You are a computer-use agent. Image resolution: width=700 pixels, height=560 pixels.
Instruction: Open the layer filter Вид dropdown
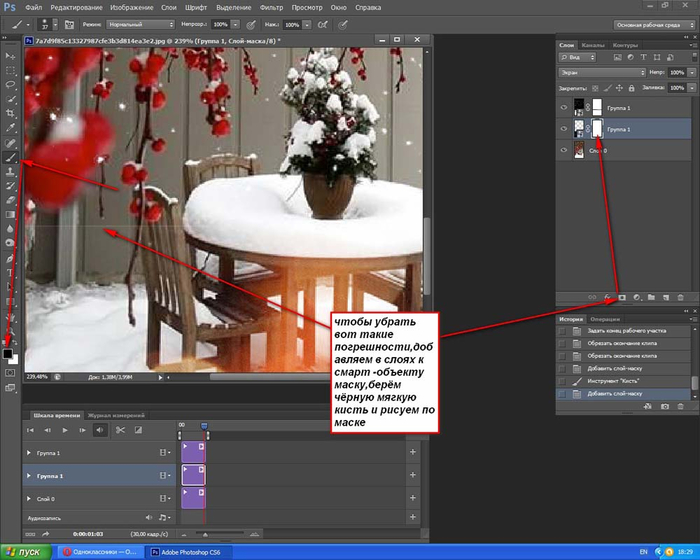pos(577,57)
